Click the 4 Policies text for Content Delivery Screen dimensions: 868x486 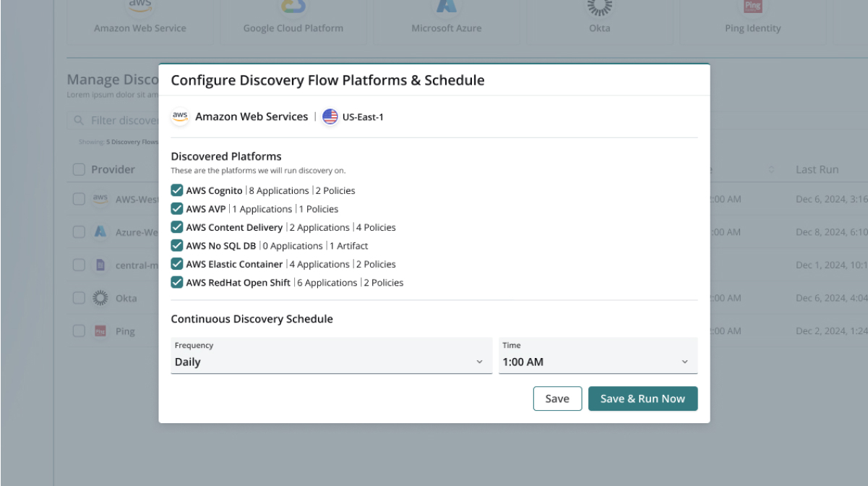[376, 227]
